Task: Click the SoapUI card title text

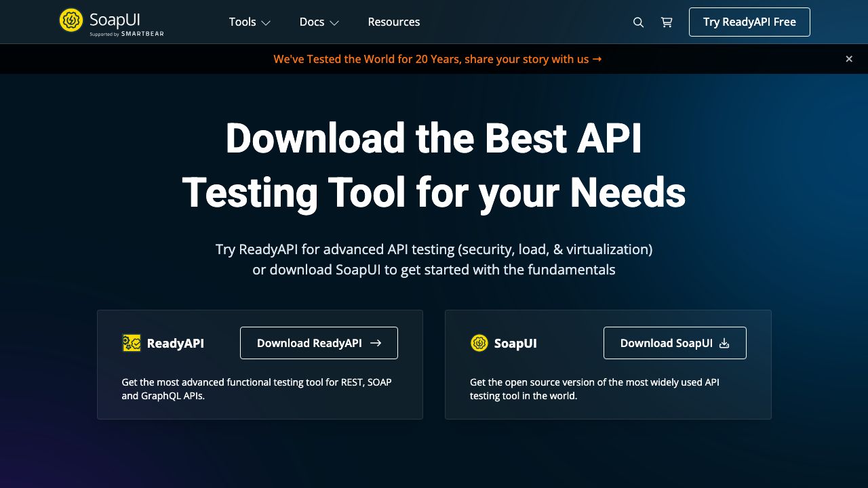Action: pos(515,343)
